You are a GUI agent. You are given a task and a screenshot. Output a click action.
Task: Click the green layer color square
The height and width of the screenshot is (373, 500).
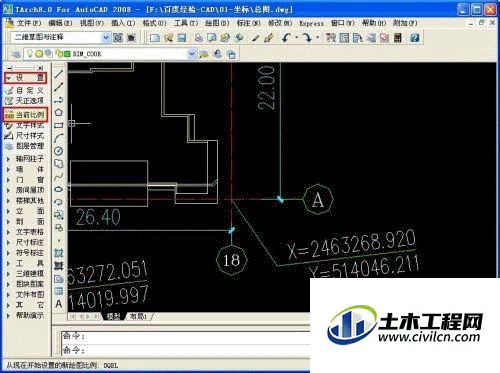[67, 54]
